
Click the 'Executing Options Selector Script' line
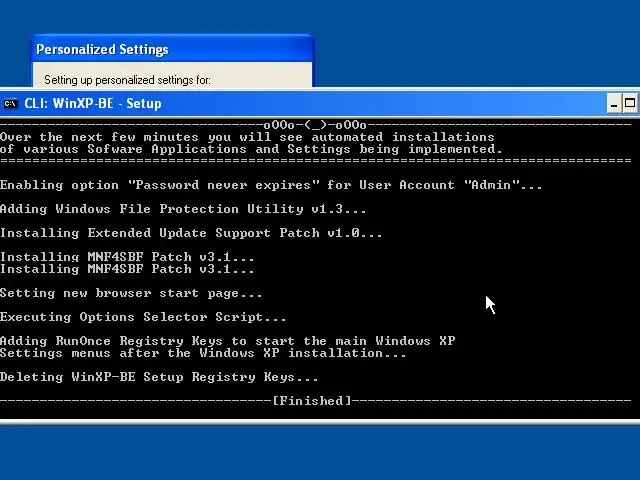click(143, 317)
